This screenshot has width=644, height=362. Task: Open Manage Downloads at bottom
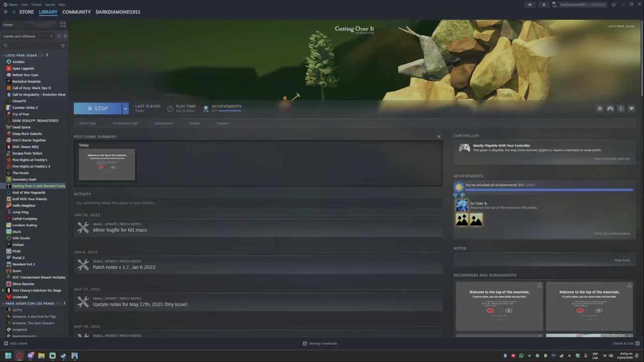click(x=320, y=343)
